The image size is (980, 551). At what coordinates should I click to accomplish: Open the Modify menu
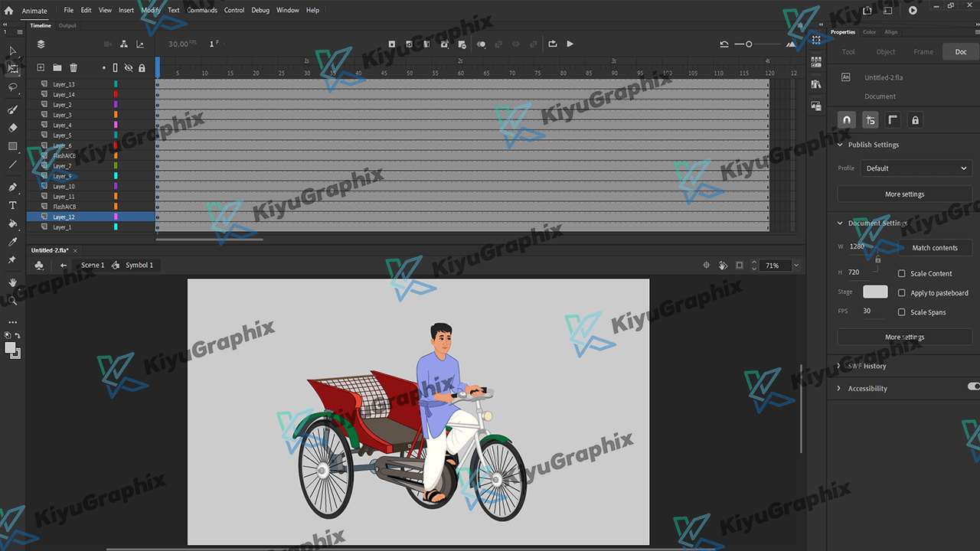(151, 10)
